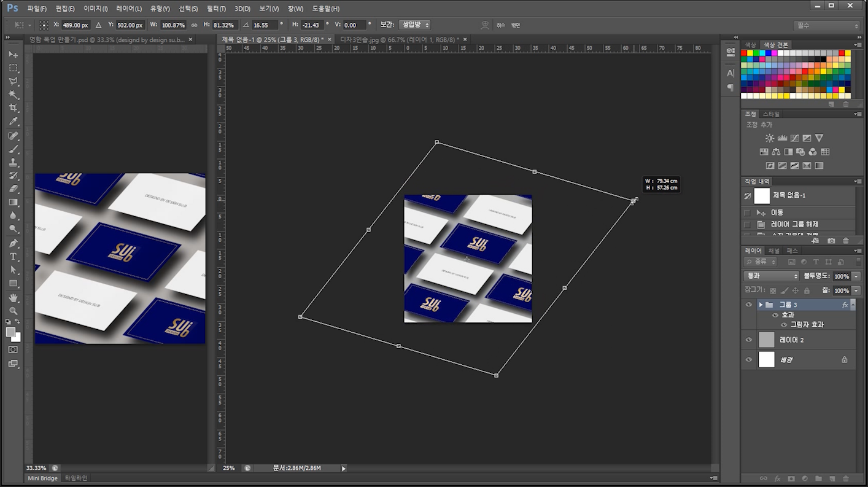Select the Clone Stamp tool
This screenshot has width=868, height=487.
(14, 163)
